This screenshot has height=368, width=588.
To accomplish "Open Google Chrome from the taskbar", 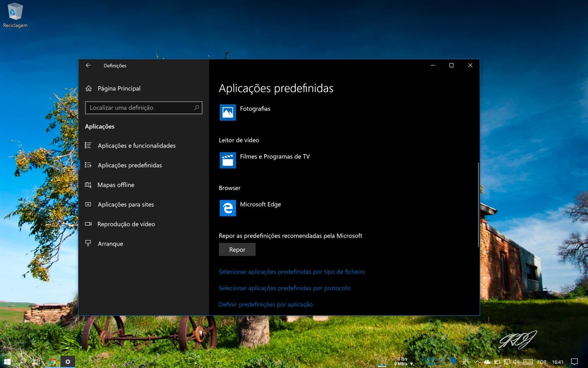I will (53, 361).
